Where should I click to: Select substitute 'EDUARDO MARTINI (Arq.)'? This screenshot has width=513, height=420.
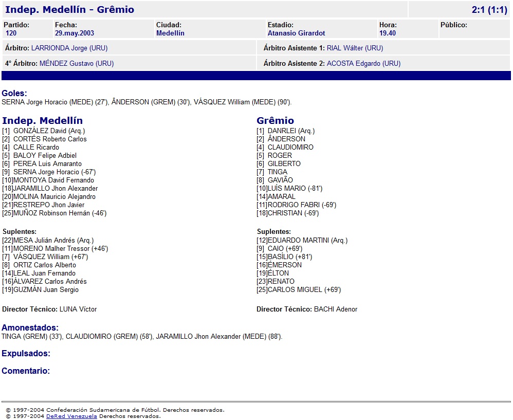click(307, 241)
